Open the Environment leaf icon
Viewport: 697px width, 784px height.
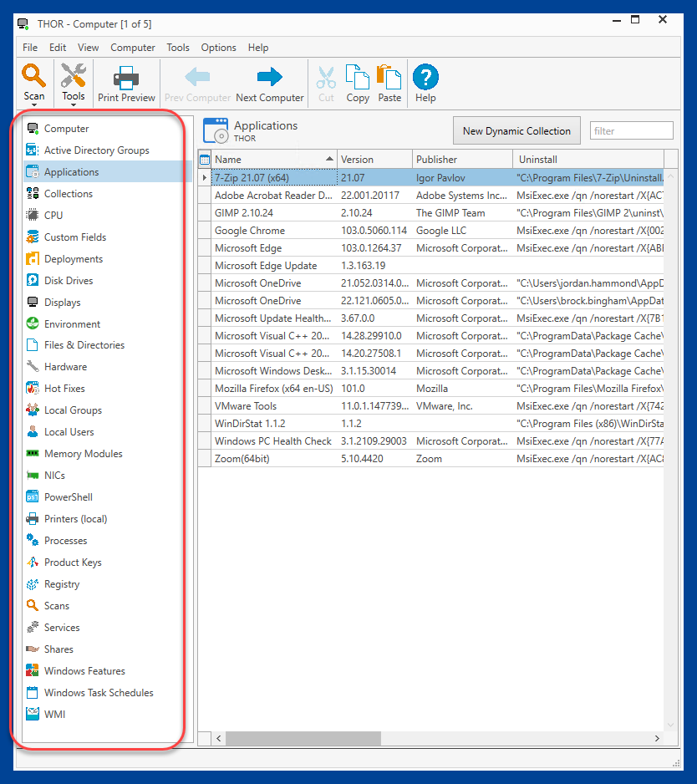click(33, 324)
